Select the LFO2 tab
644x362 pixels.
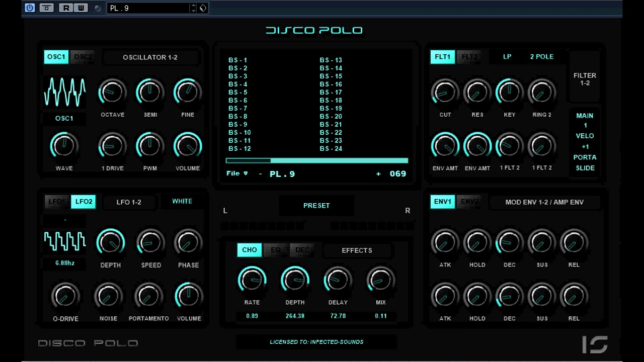pos(84,202)
